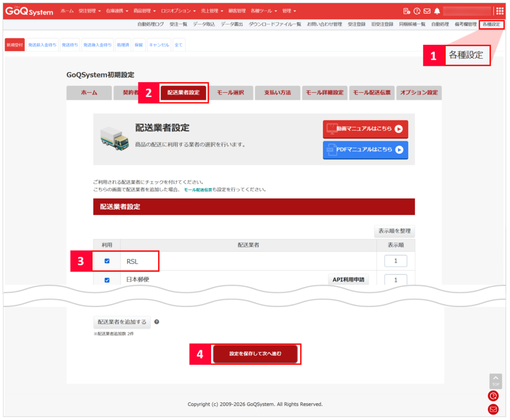Open 顧客管理 in the top menu
This screenshot has height=420, width=510.
(237, 11)
